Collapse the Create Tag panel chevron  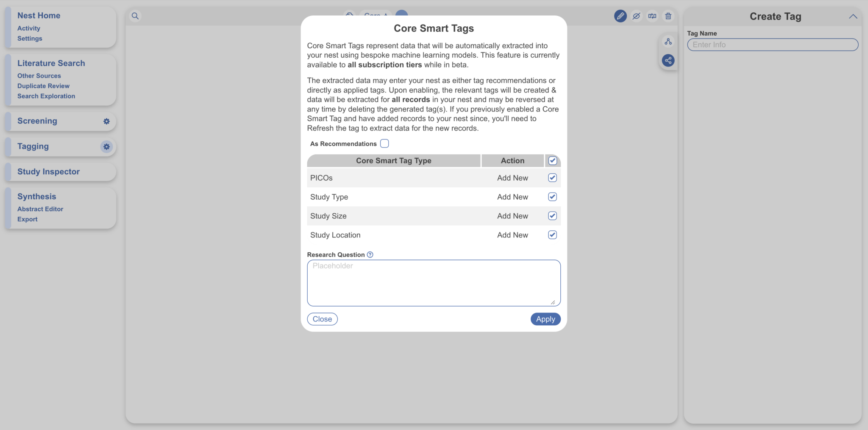(x=853, y=16)
